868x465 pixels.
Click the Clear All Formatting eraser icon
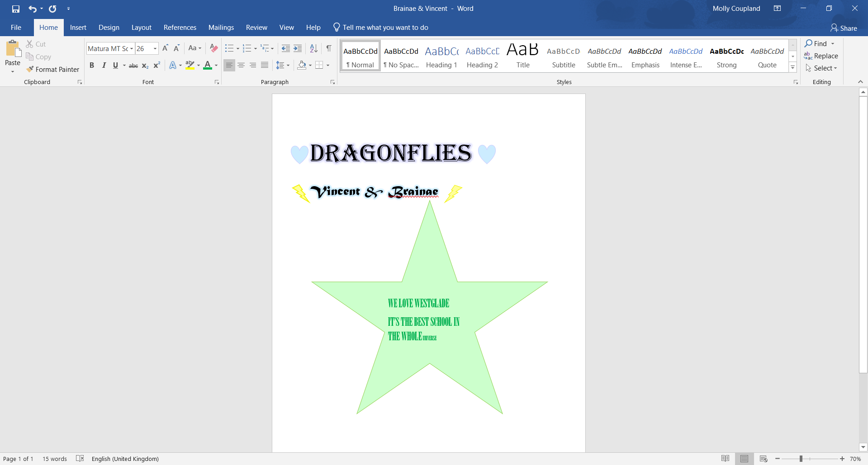[214, 48]
